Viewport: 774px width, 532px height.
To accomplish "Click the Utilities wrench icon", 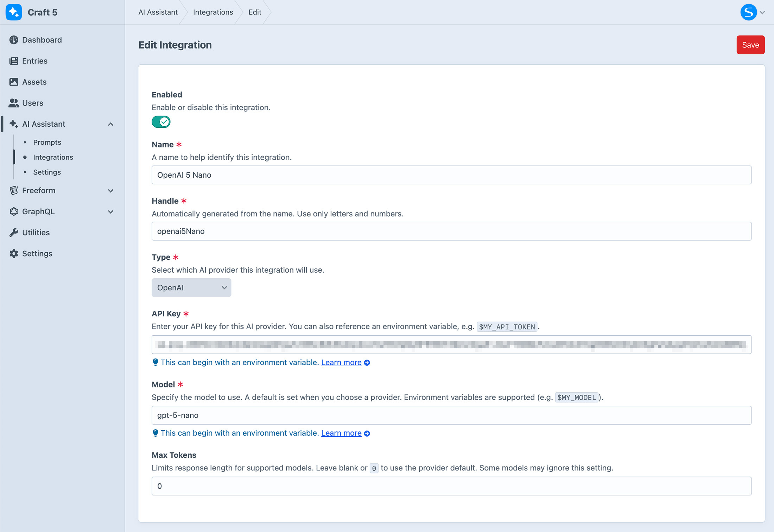I will (14, 233).
